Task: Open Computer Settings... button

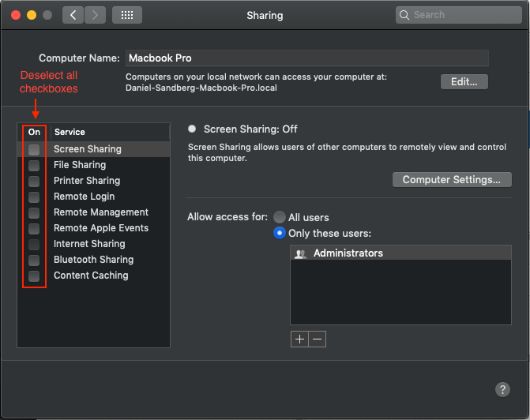Action: point(452,180)
